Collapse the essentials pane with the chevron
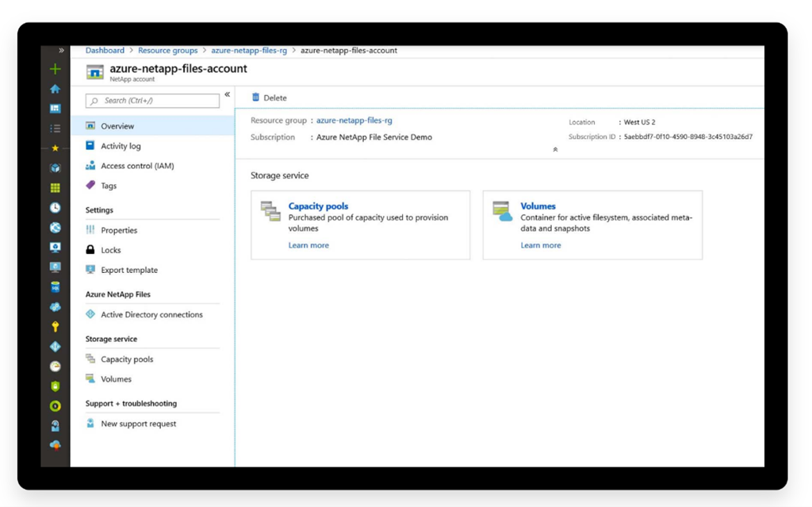 [554, 148]
